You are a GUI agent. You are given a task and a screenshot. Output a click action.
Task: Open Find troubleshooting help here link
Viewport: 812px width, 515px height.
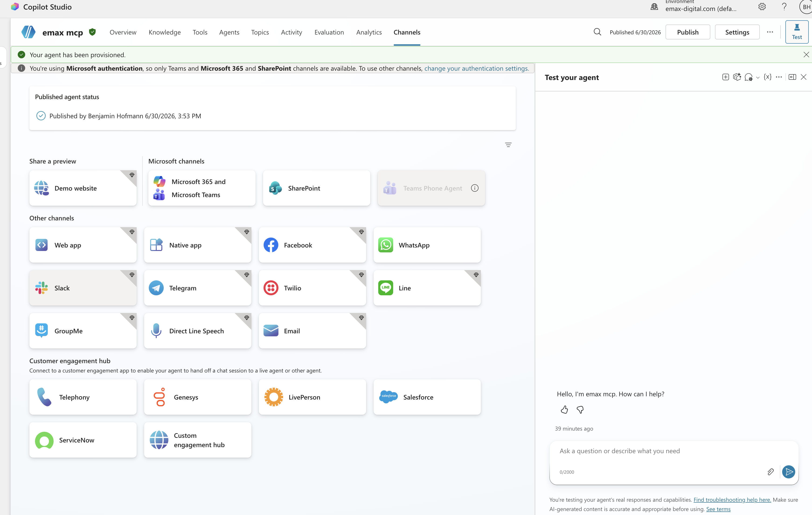(x=732, y=499)
